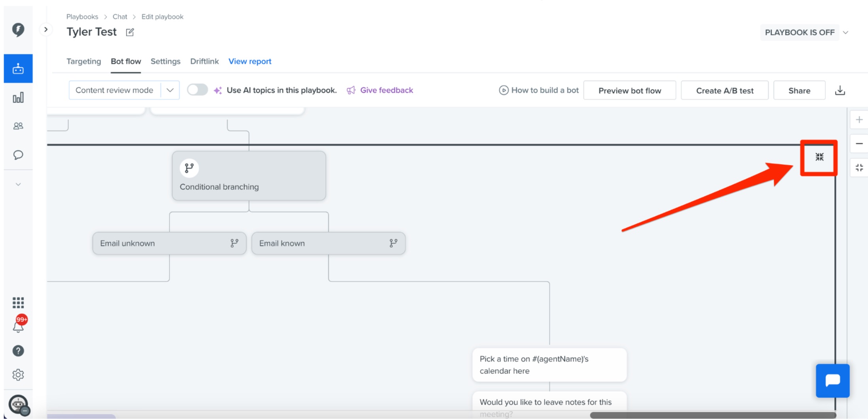Zoom out on the canvas with minus

[x=859, y=143]
